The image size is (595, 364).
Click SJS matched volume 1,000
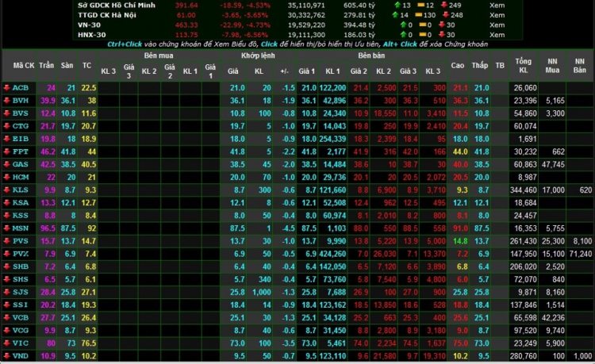click(262, 292)
